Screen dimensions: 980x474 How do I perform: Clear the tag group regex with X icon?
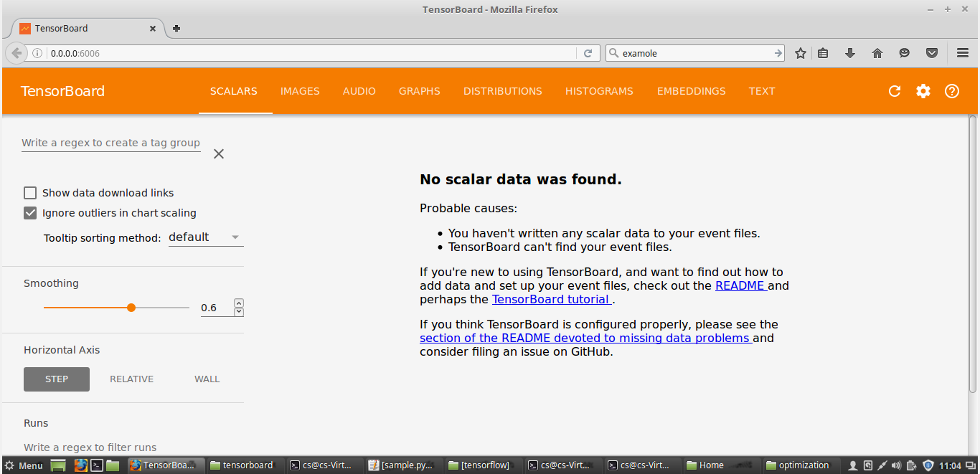click(x=219, y=153)
